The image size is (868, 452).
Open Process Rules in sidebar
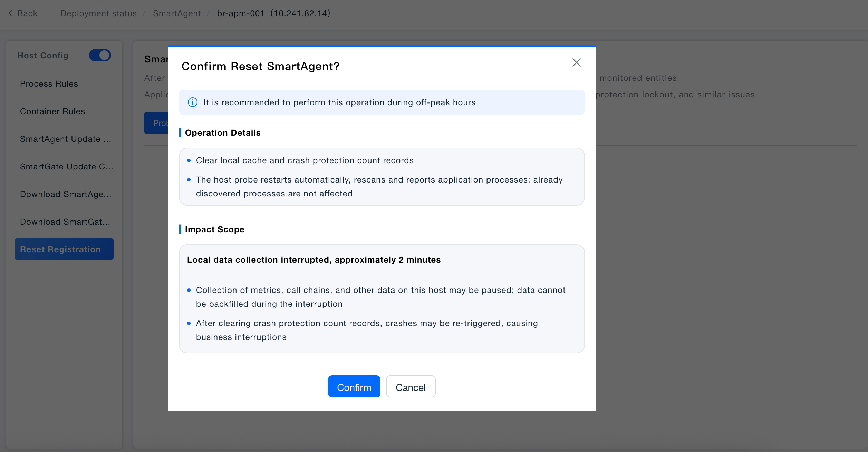tap(49, 84)
